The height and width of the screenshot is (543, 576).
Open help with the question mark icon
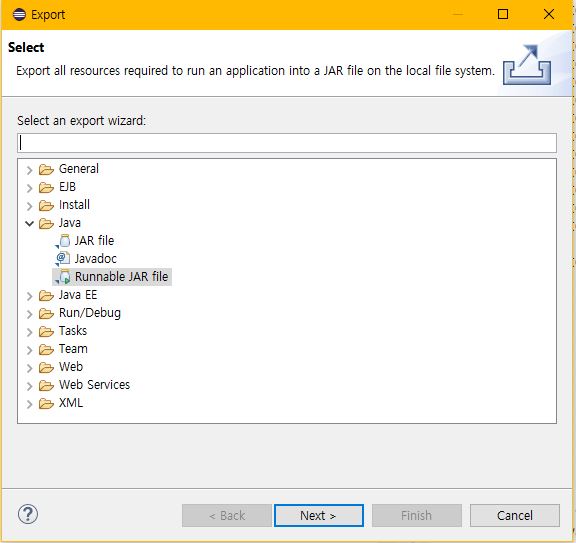tap(28, 514)
